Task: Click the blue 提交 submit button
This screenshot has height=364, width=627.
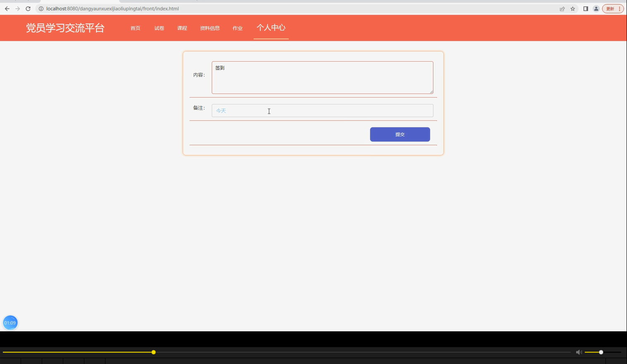Action: coord(400,134)
